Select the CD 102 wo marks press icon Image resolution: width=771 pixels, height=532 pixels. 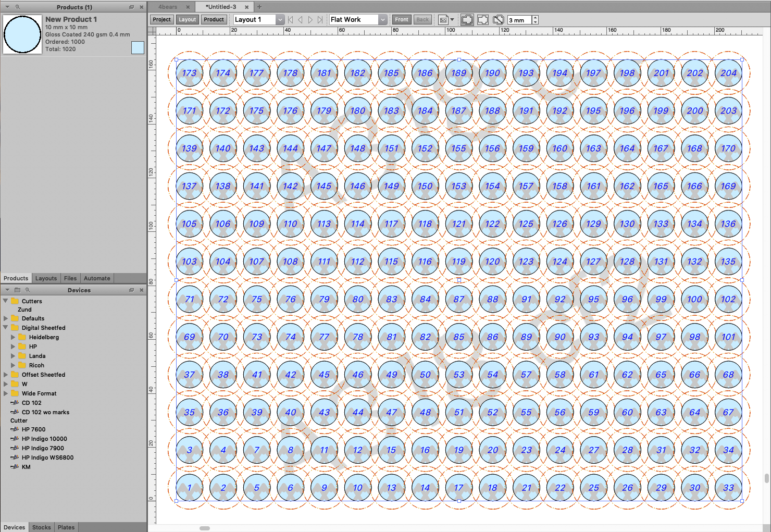15,412
